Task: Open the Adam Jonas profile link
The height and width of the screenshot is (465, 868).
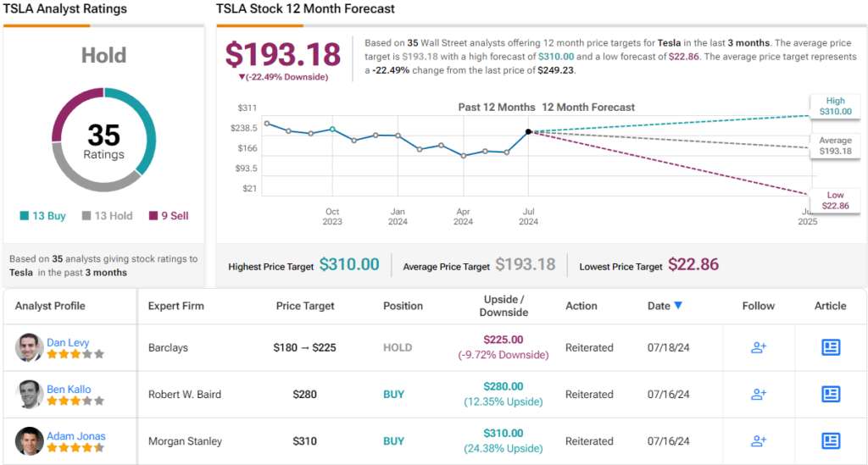Action: click(x=76, y=436)
